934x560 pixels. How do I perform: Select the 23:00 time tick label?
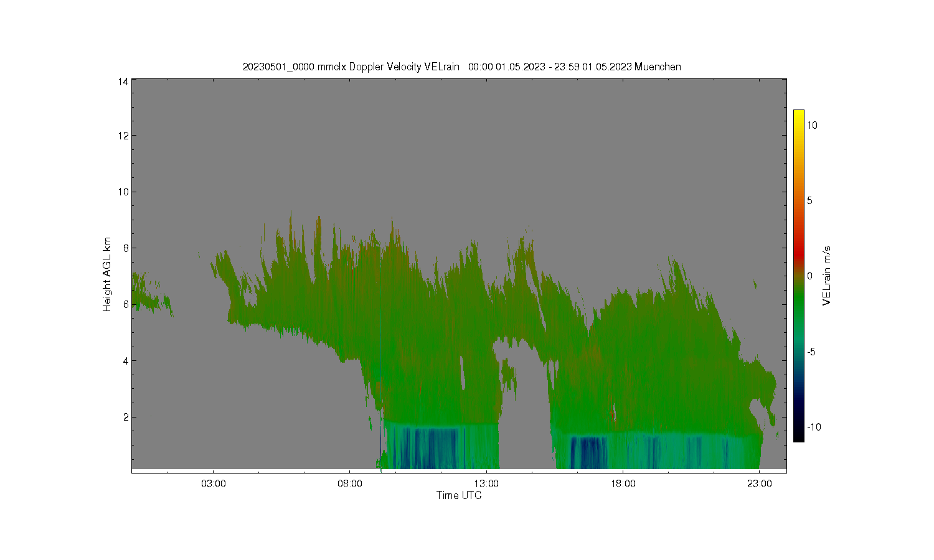759,483
